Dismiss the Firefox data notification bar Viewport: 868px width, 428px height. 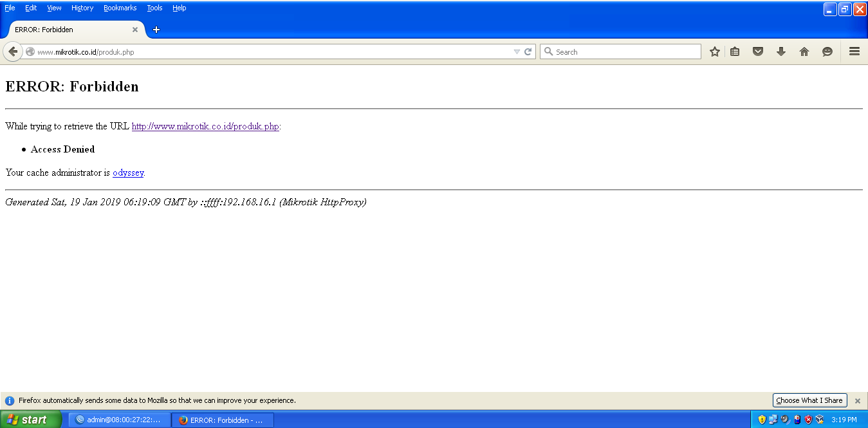pos(857,400)
